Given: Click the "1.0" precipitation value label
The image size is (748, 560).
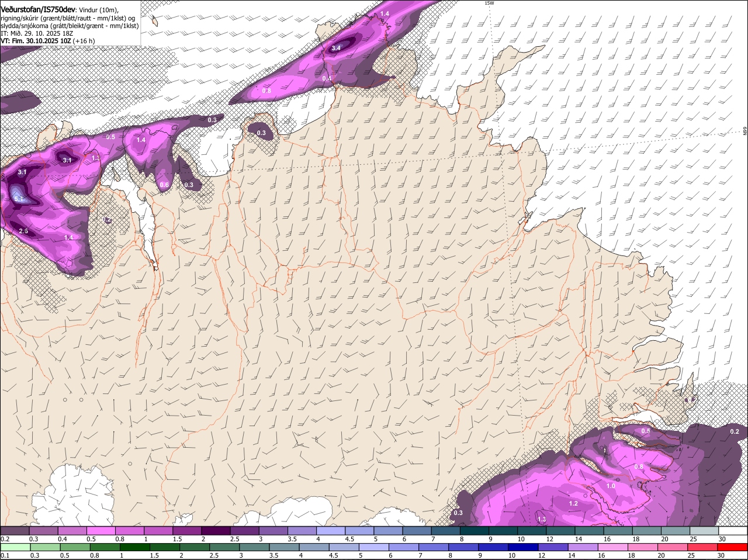Looking at the screenshot, I should (x=611, y=486).
